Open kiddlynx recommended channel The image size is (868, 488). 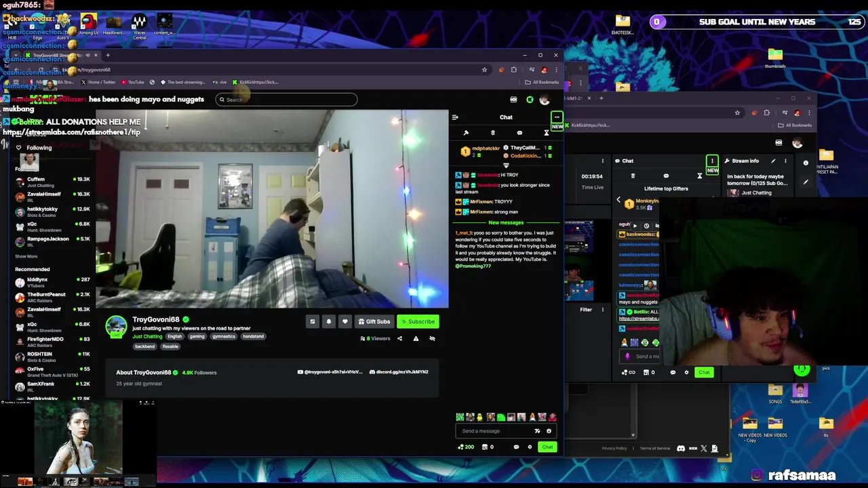[53, 282]
